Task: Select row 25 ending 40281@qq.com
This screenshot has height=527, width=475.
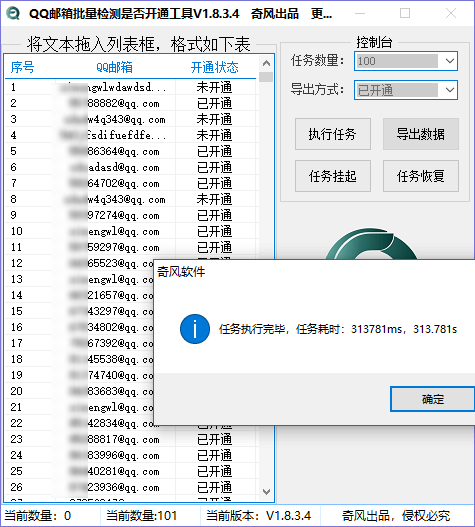Action: pos(130,471)
